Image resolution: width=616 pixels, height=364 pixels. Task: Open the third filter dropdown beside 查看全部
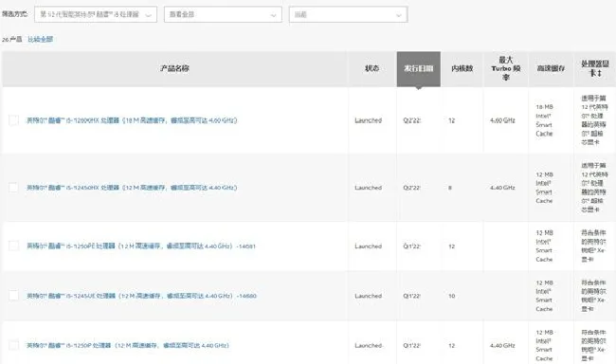click(x=348, y=14)
